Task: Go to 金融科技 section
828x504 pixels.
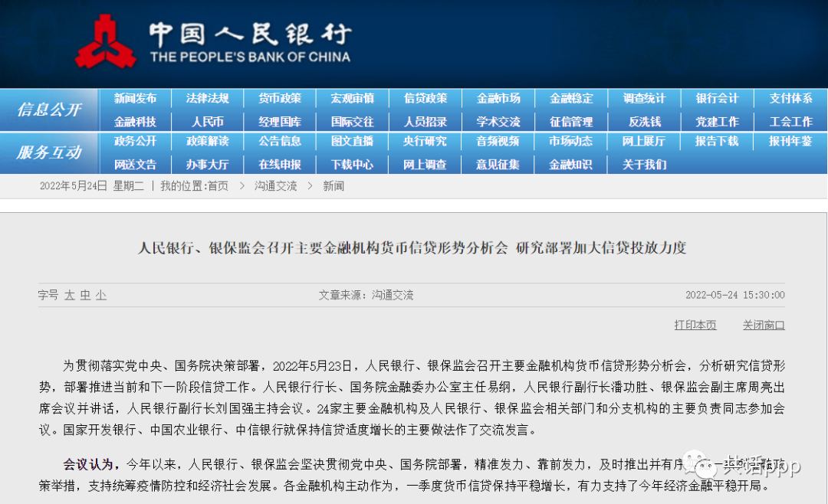Action: pyautogui.click(x=135, y=122)
